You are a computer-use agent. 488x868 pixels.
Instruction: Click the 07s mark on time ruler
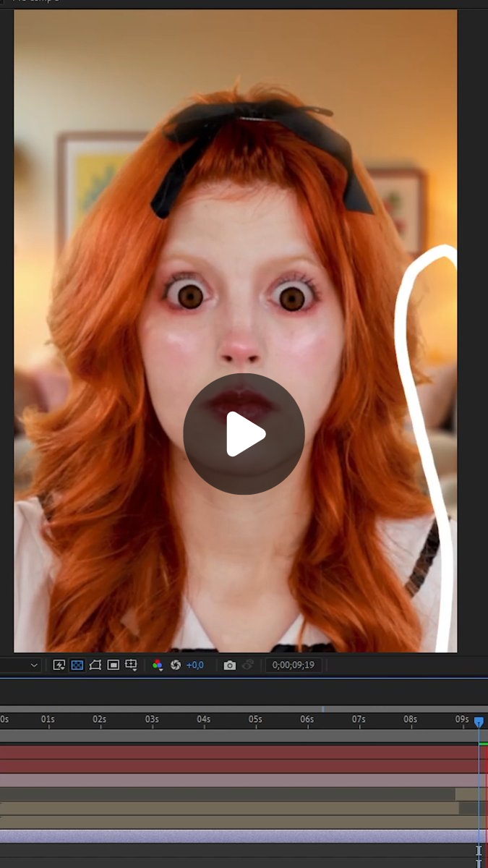click(359, 720)
